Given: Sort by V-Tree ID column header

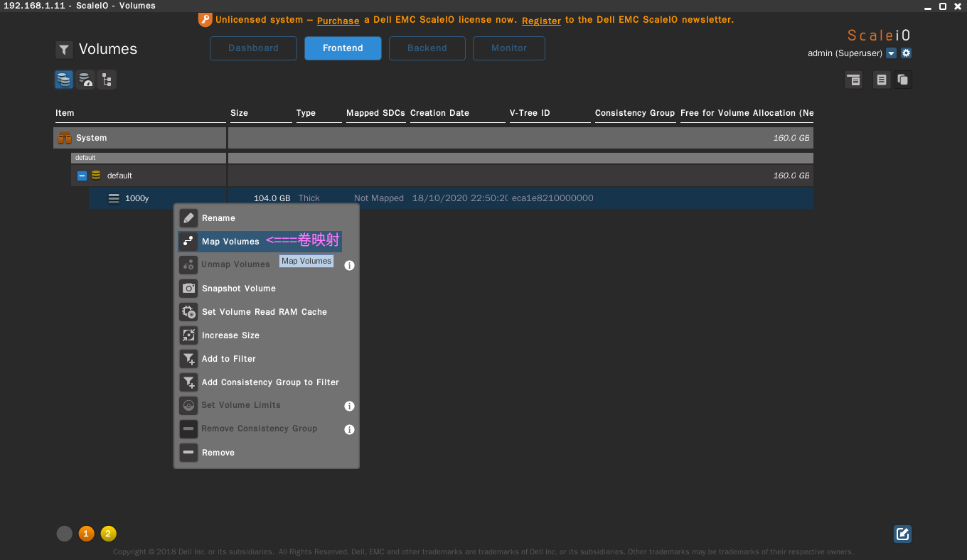Looking at the screenshot, I should pyautogui.click(x=530, y=113).
